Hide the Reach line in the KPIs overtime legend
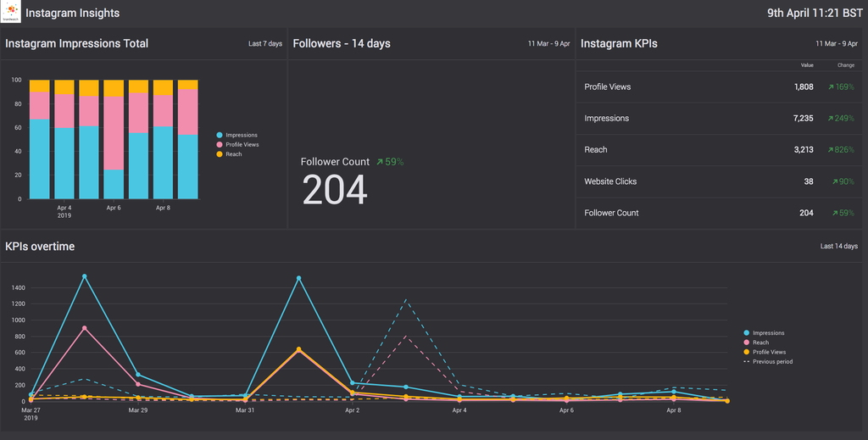 [760, 343]
